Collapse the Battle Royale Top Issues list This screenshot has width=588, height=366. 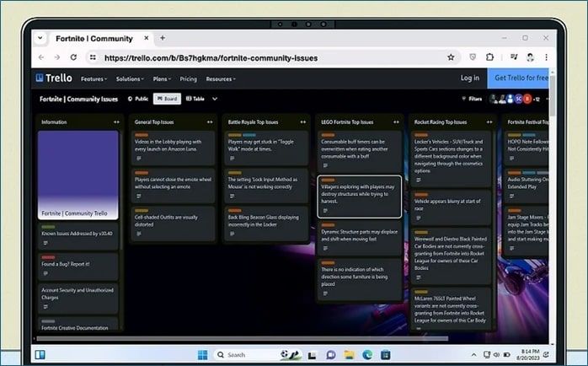[302, 122]
